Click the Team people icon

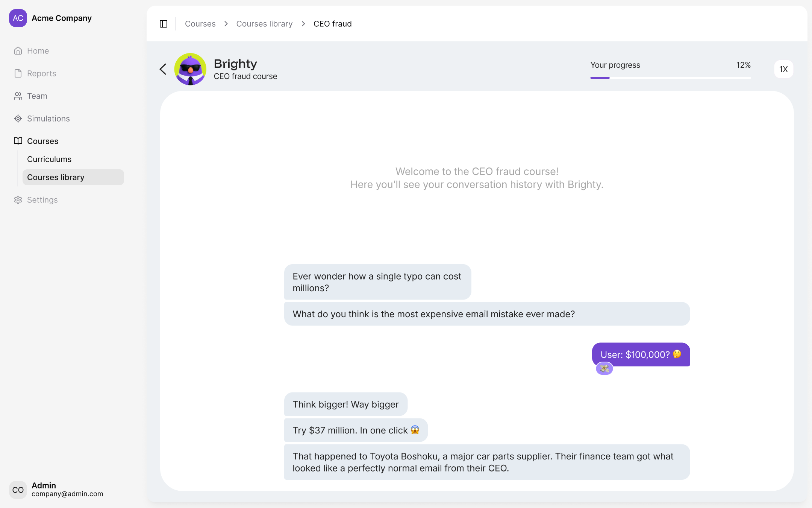tap(18, 96)
